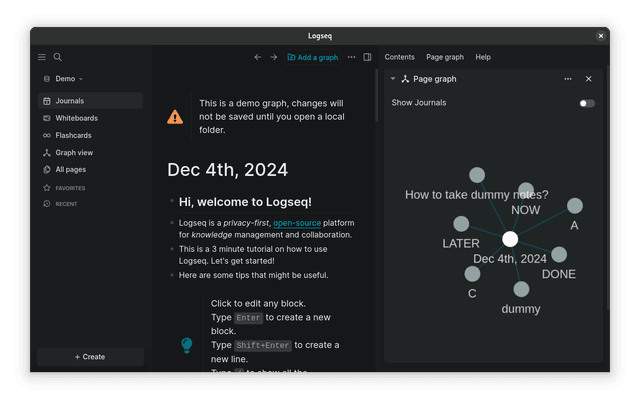640x405 pixels.
Task: Click the main content scrollbar
Action: coord(376,96)
